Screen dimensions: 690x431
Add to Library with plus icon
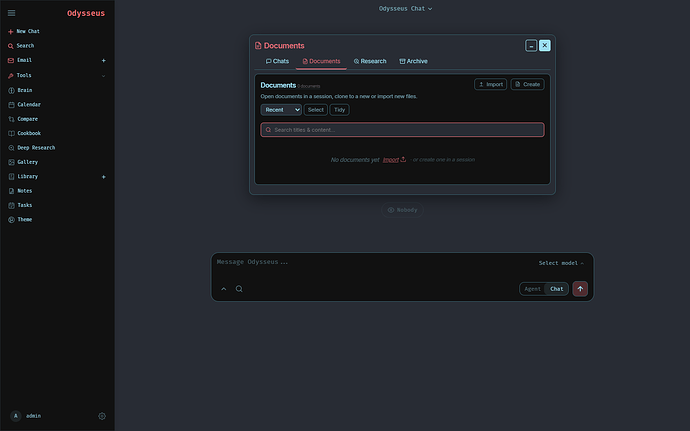click(x=103, y=177)
